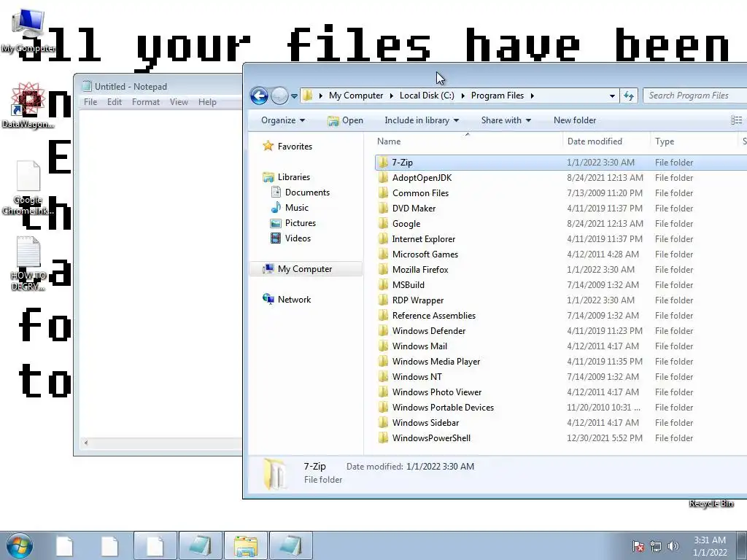Viewport: 747px width, 560px height.
Task: Click the volume speaker tray icon
Action: [x=673, y=546]
